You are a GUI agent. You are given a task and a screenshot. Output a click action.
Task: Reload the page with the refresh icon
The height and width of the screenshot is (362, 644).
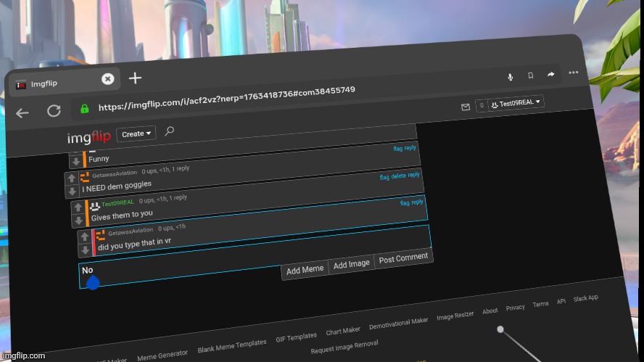click(54, 111)
